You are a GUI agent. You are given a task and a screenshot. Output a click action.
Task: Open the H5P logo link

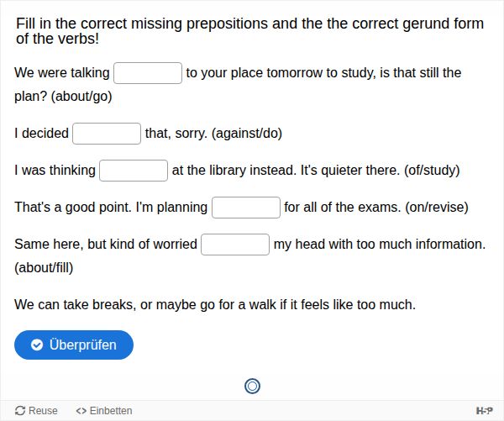coord(485,411)
